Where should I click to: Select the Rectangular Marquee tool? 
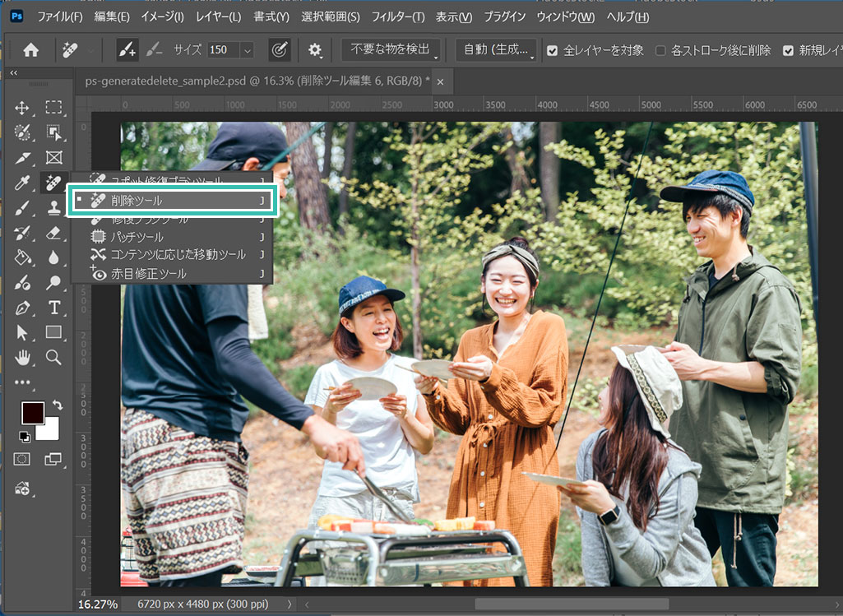53,108
